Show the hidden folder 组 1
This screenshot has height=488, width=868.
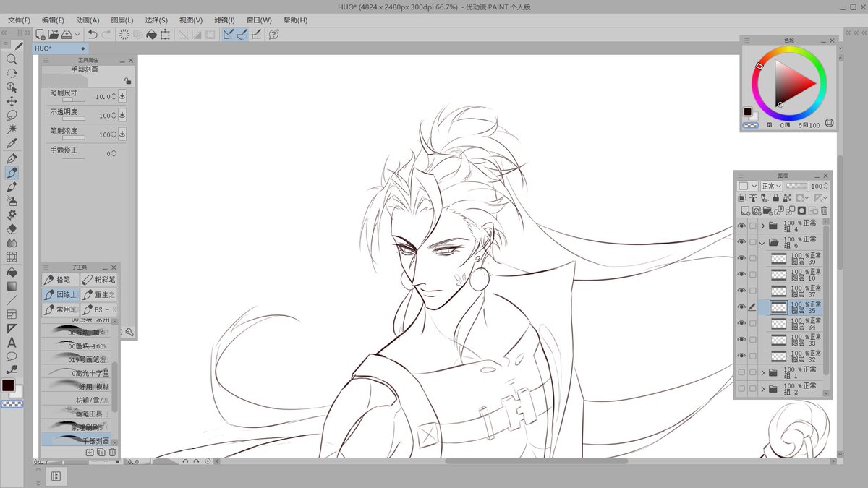741,372
